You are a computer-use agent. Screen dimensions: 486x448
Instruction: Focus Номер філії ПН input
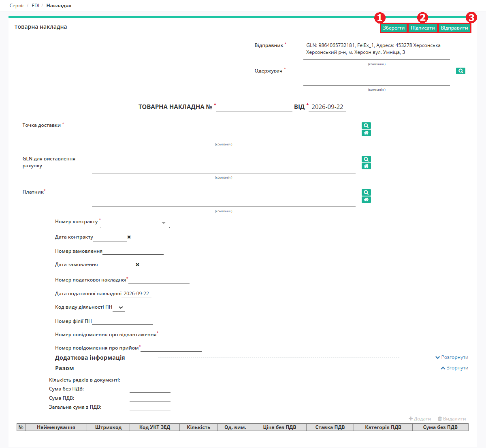(122, 321)
